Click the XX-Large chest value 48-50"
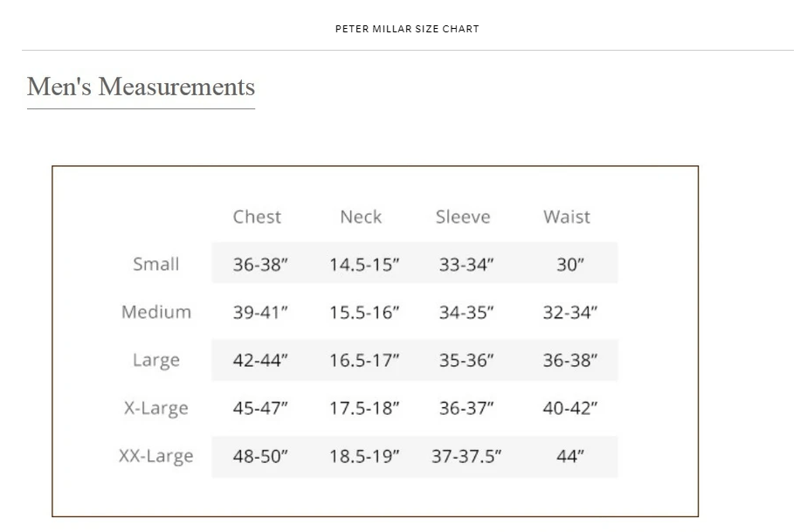This screenshot has width=807, height=532. (x=260, y=456)
